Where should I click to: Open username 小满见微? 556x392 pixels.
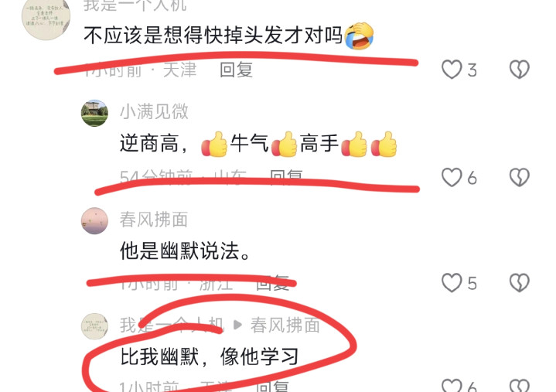(x=154, y=111)
